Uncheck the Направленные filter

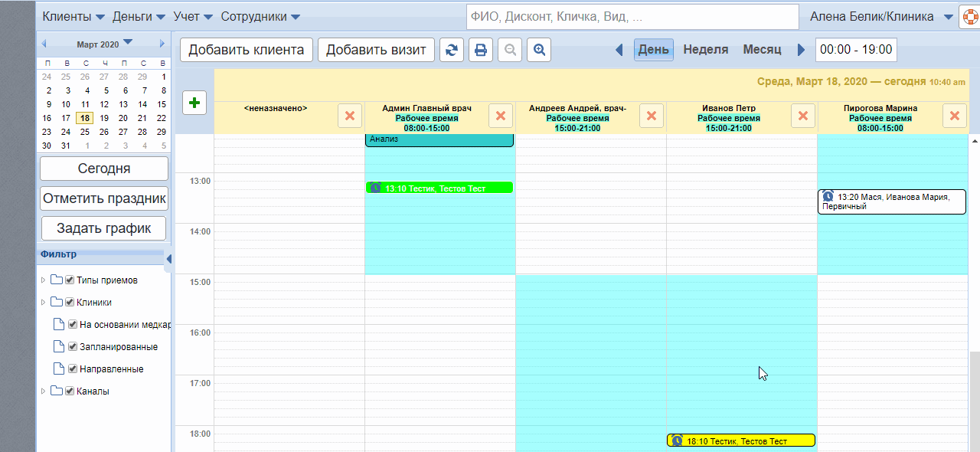[x=73, y=368]
